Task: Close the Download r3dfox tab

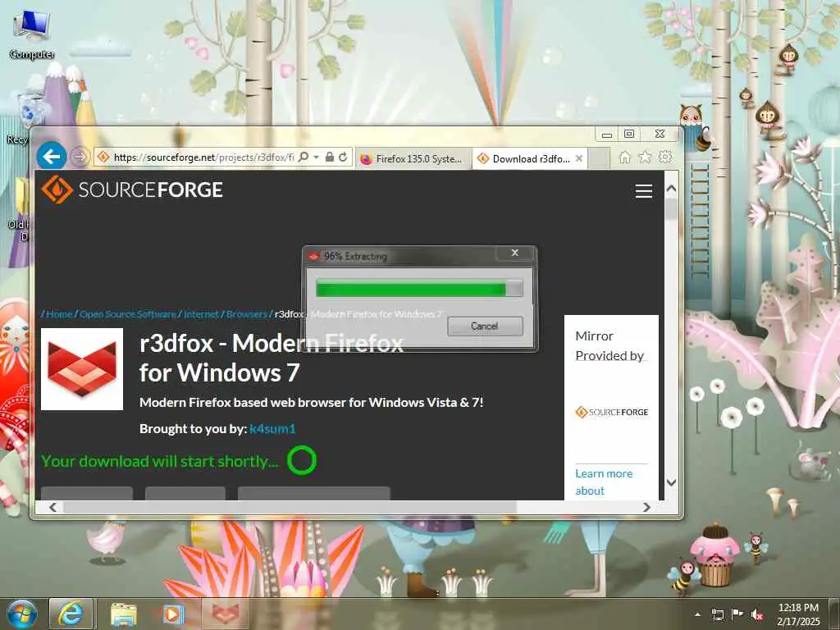Action: 578,158
